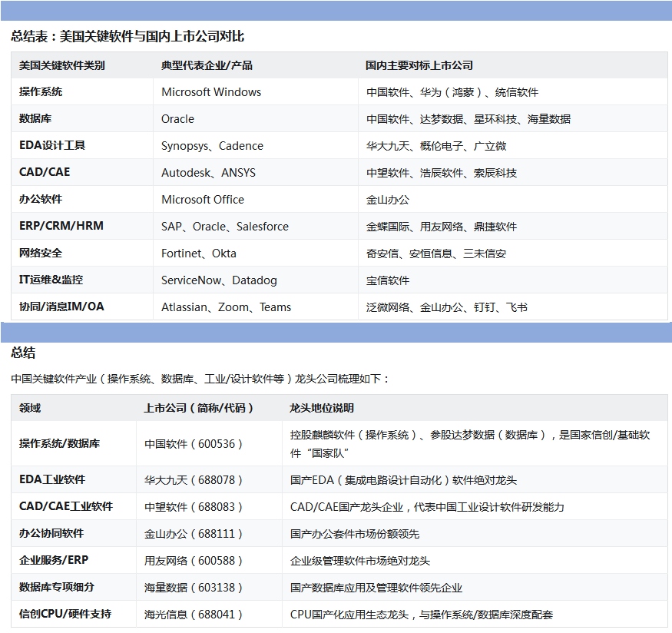This screenshot has height=633, width=672.
Task: Click the CAD/CAE row label in first table
Action: coord(45,172)
